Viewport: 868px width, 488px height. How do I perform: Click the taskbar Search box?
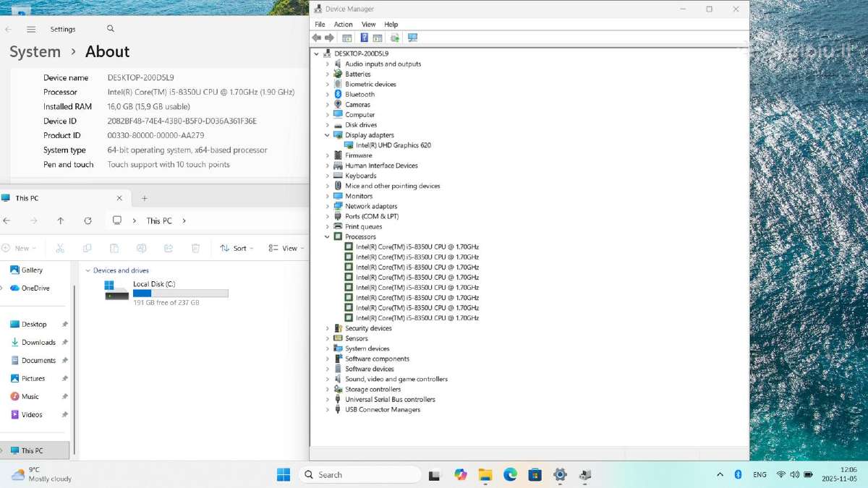pyautogui.click(x=359, y=475)
